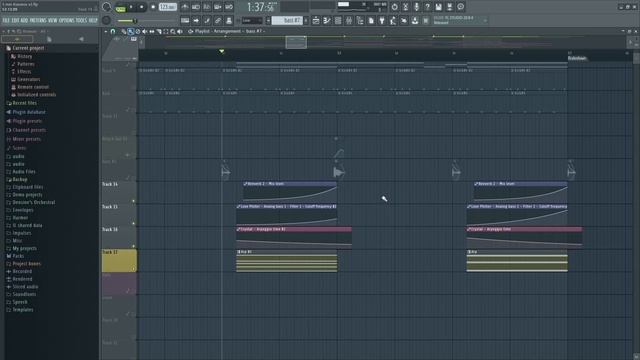This screenshot has height=360, width=640.
Task: Adjust the main volume knob
Action: (107, 7)
